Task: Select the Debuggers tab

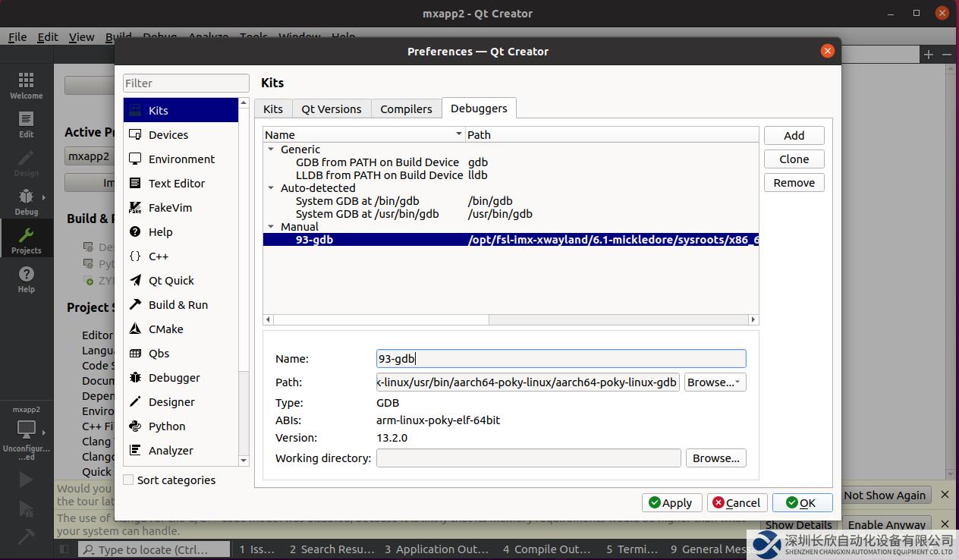Action: (479, 108)
